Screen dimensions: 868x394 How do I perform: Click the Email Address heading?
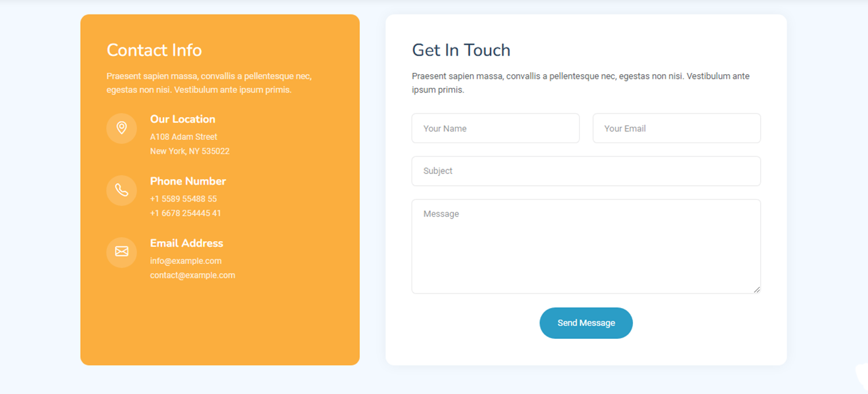(186, 243)
